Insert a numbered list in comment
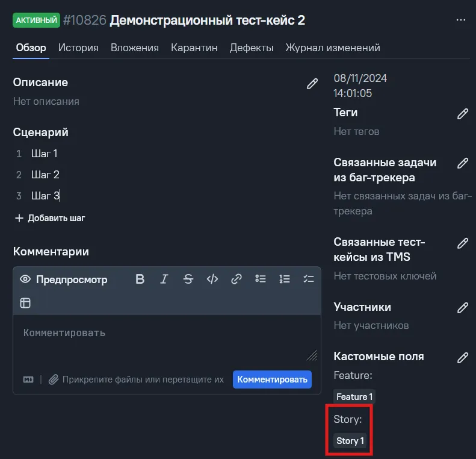Viewport: 476px width, 459px height. (x=285, y=279)
